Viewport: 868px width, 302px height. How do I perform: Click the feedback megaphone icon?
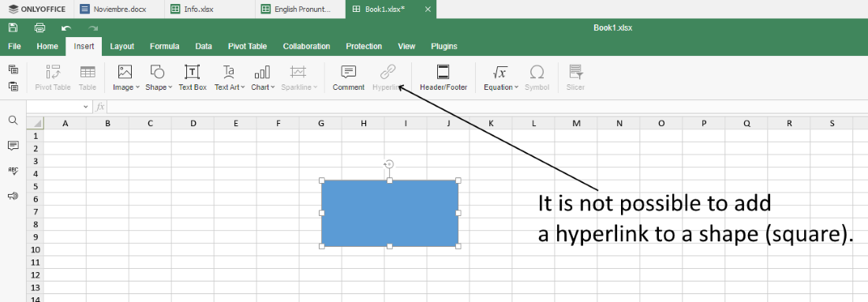13,196
